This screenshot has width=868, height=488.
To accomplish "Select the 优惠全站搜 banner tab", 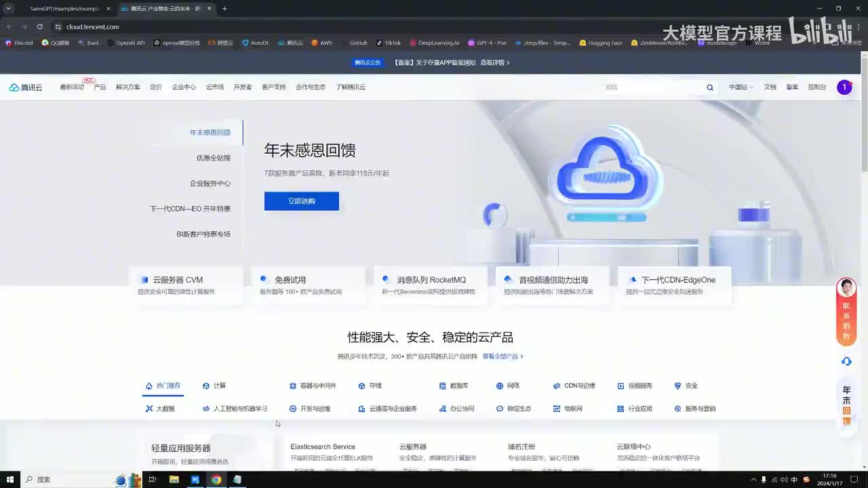I will pyautogui.click(x=214, y=158).
